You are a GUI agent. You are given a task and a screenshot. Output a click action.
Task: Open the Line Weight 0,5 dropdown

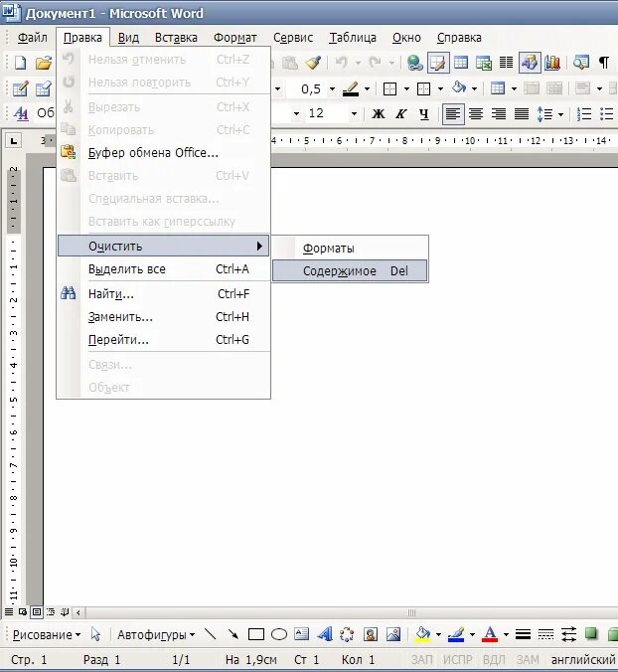332,89
